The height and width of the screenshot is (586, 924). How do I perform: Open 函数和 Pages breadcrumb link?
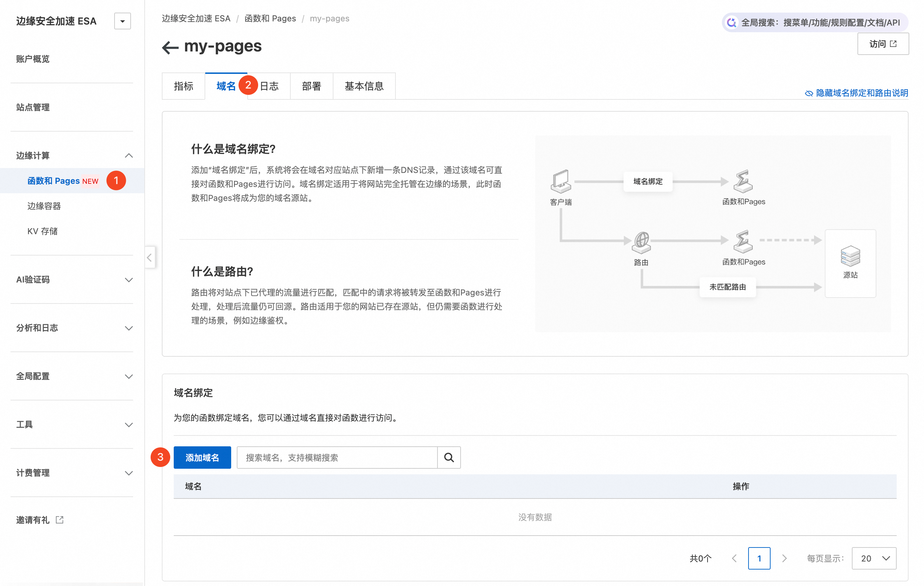pos(270,18)
